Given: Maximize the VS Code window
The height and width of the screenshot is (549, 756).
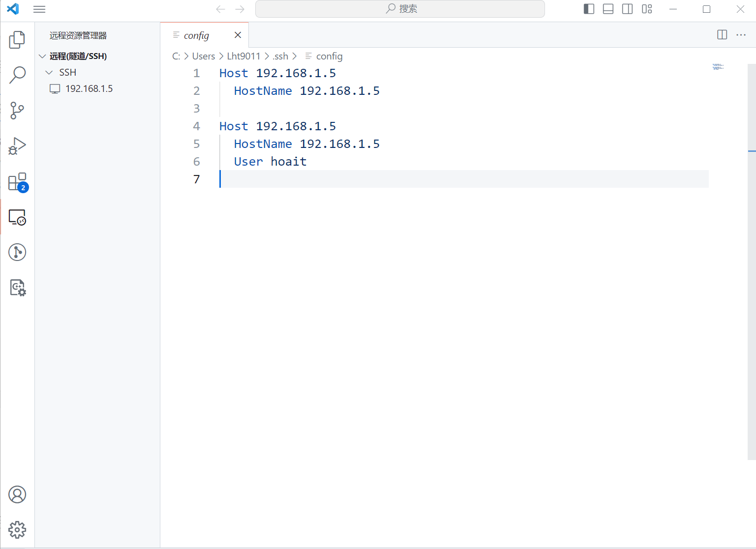Looking at the screenshot, I should pos(706,9).
